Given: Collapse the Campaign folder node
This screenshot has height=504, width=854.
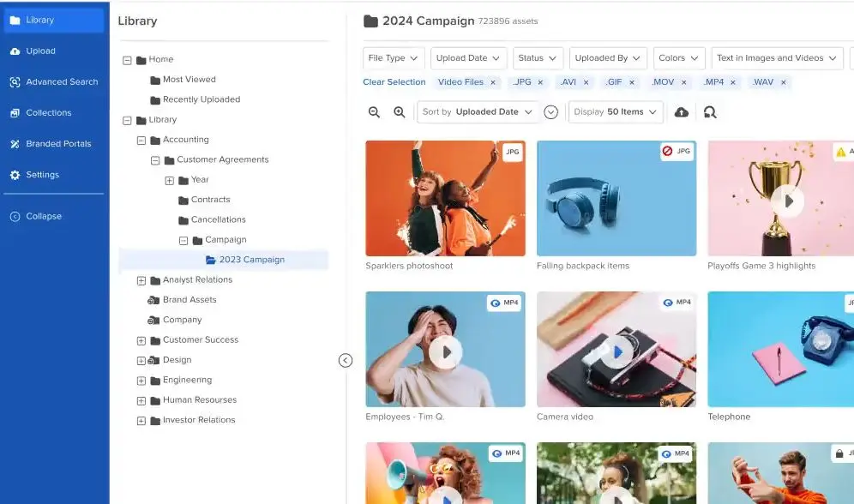Looking at the screenshot, I should tap(183, 241).
